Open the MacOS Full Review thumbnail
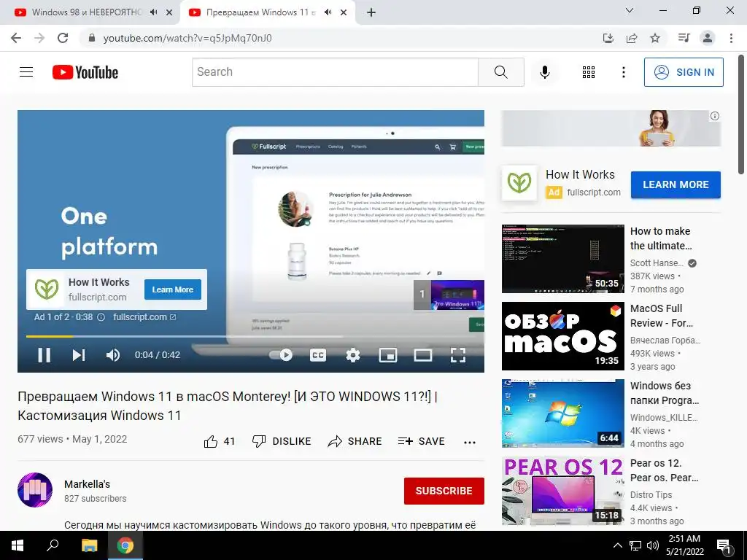Image resolution: width=747 pixels, height=560 pixels. [x=562, y=336]
